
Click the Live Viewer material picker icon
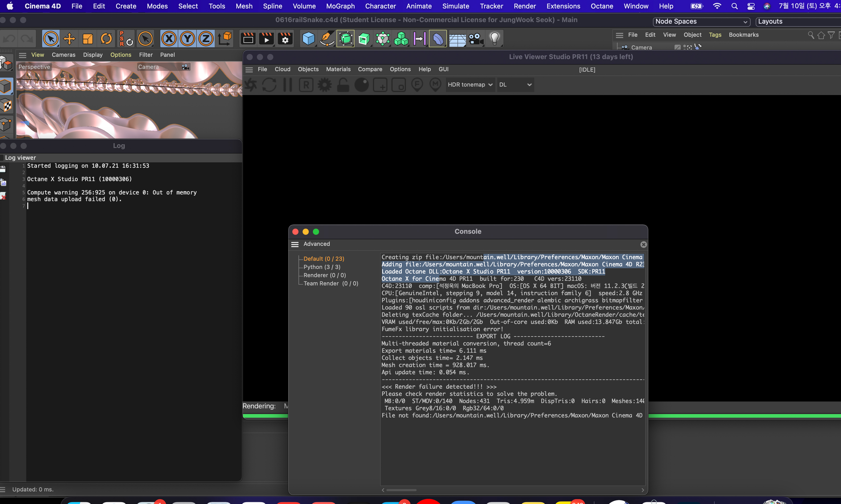[435, 85]
